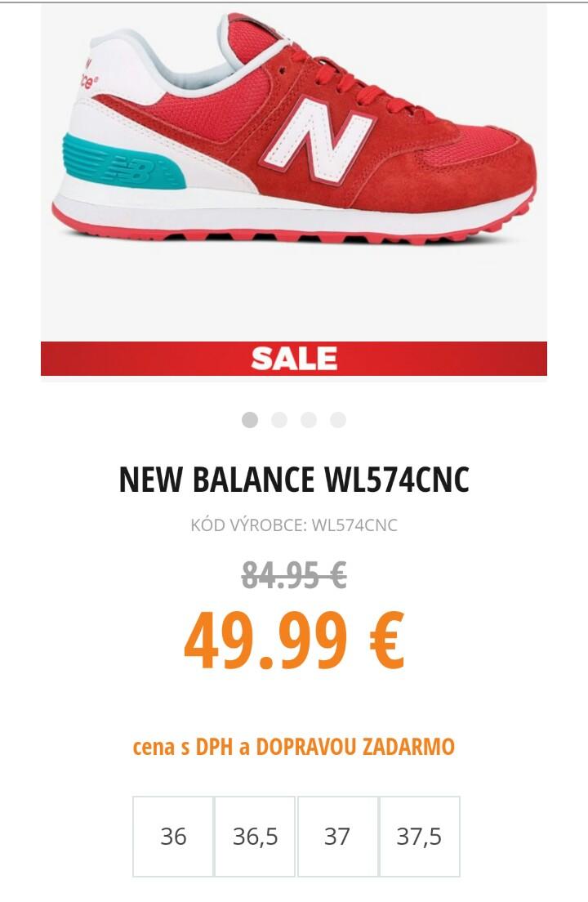The width and height of the screenshot is (588, 902).
Task: Choose shoe size 36
Action: 173,837
